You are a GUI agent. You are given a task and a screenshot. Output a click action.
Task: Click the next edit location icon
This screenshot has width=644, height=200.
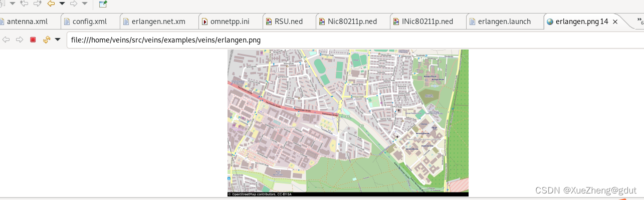pyautogui.click(x=38, y=4)
